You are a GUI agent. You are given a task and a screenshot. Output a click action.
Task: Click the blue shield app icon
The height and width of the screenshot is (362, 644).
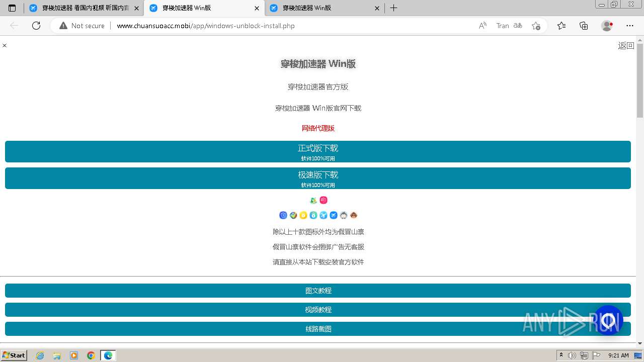(283, 215)
